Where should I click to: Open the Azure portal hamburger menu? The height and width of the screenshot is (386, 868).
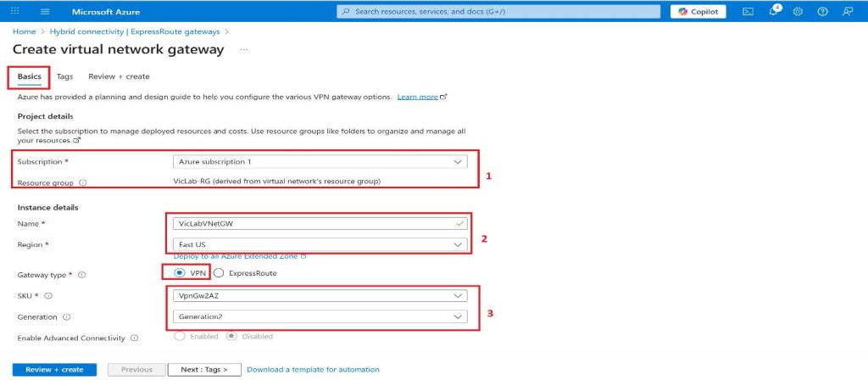[x=45, y=12]
